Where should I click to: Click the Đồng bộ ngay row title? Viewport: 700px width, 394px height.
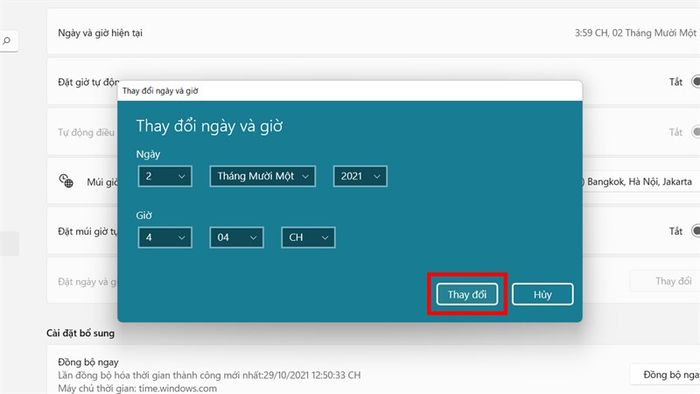(x=88, y=362)
